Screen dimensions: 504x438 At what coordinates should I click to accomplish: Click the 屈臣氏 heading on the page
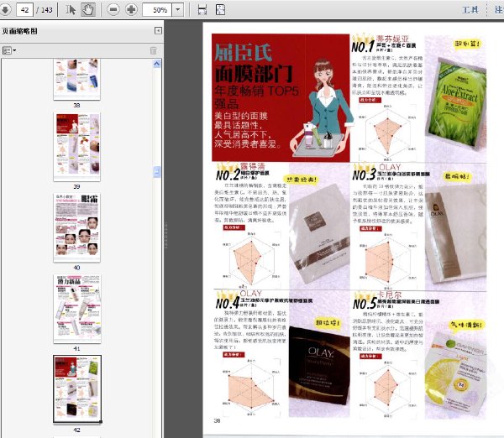[244, 52]
